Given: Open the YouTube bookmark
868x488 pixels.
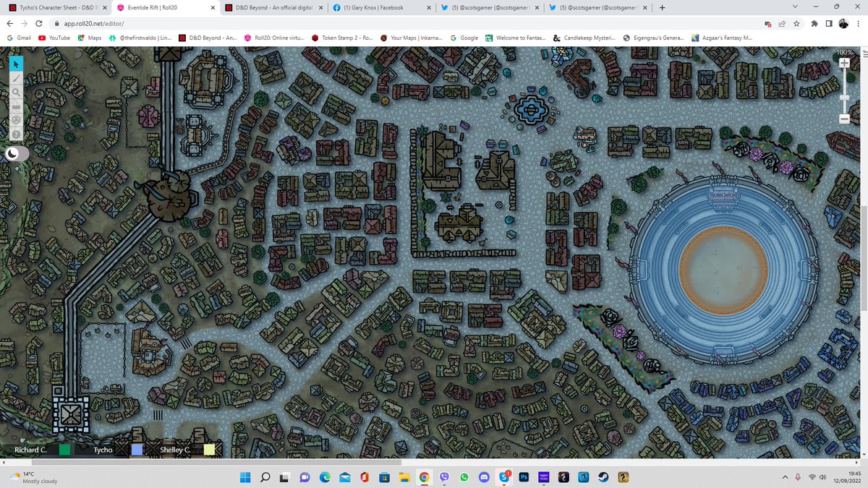Looking at the screenshot, I should point(54,38).
